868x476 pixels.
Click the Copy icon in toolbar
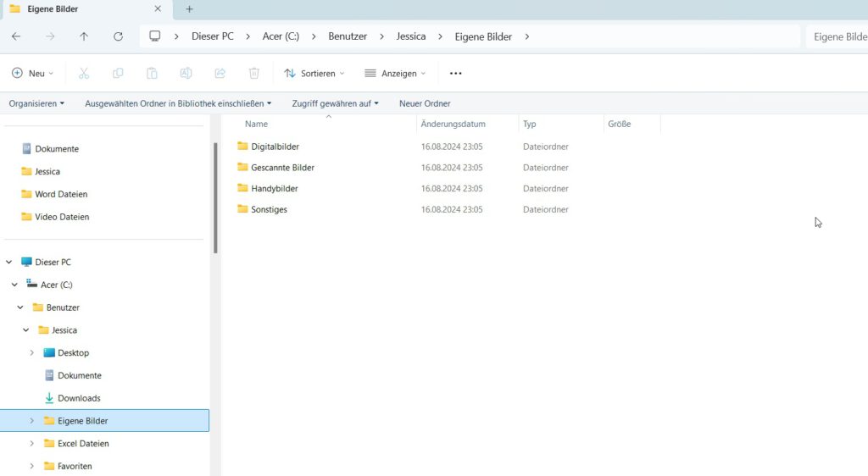click(118, 73)
